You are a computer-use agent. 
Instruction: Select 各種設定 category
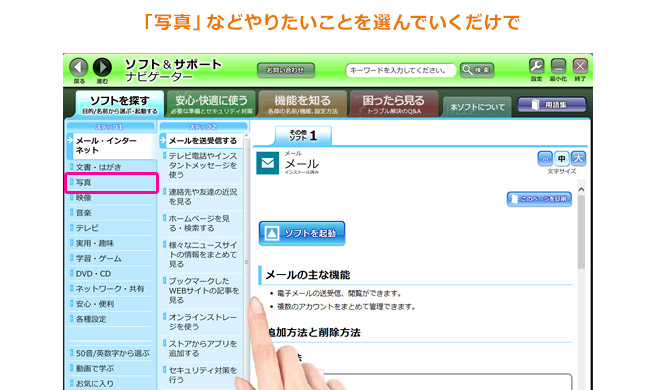click(112, 319)
